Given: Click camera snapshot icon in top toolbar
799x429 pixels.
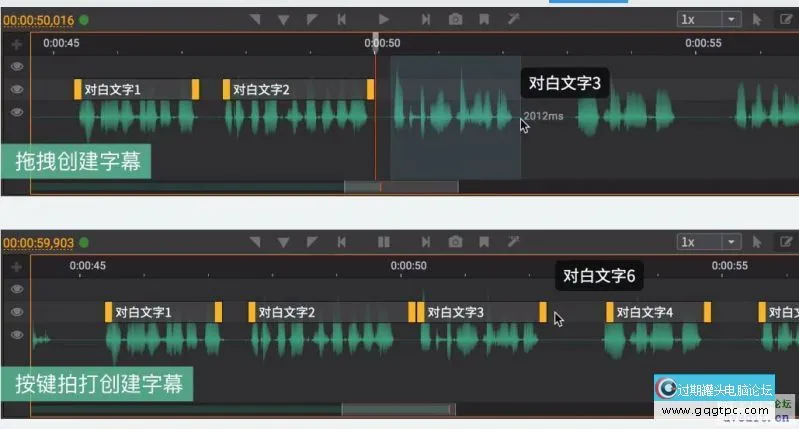Looking at the screenshot, I should pos(455,19).
